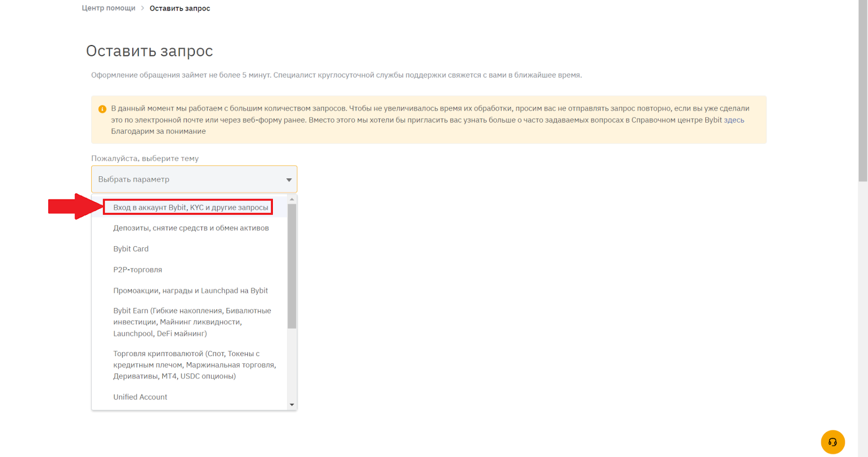Open the Выбрать параметр topic combo box

(x=194, y=179)
